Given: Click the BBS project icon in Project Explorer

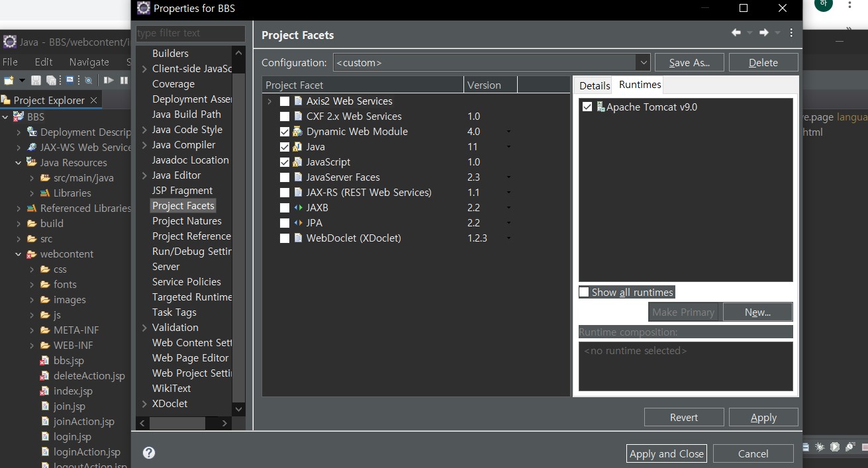Looking at the screenshot, I should click(20, 117).
